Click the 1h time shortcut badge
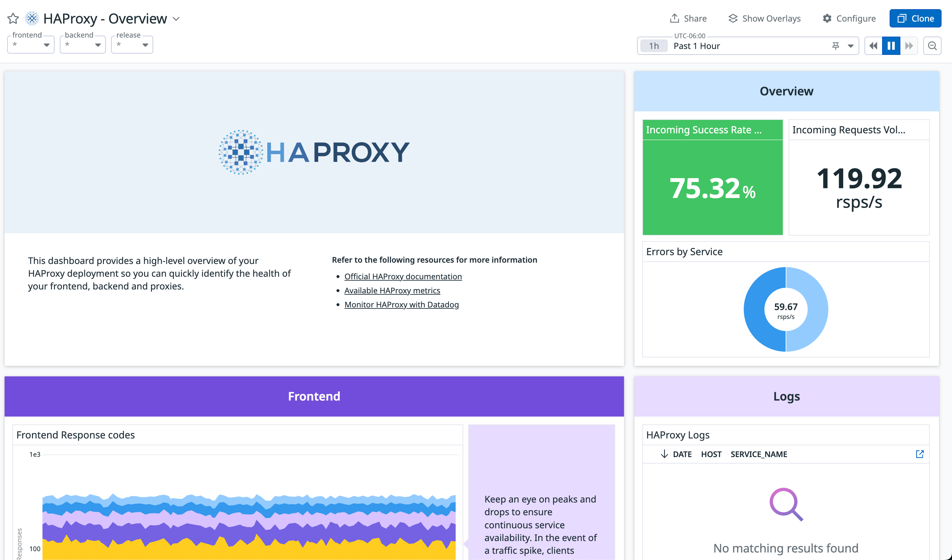 [x=654, y=46]
